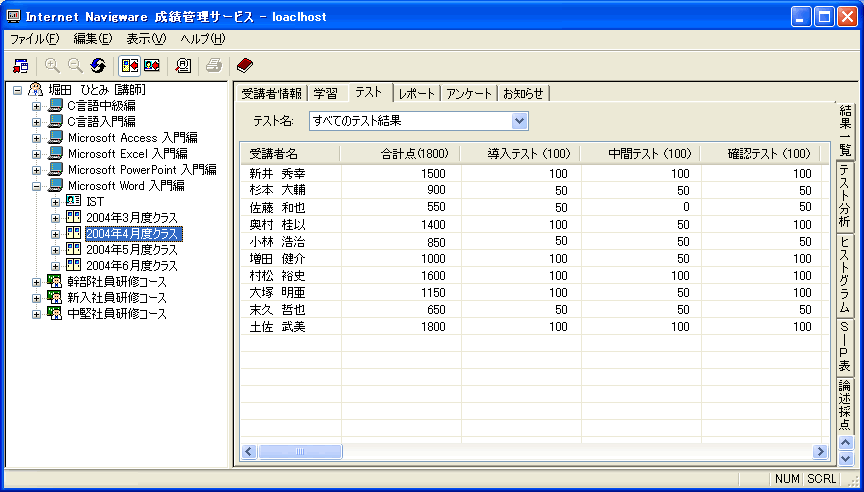Expand the Microsoft Excel 入門編 node

click(x=36, y=154)
